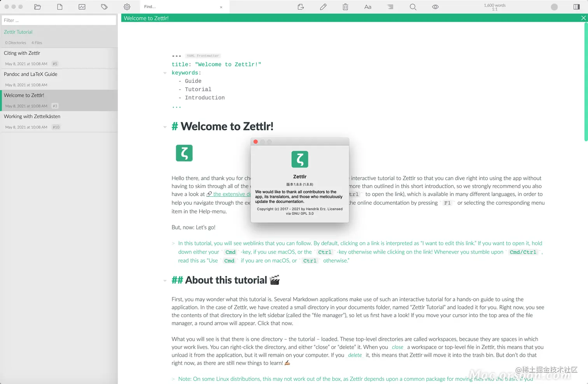The height and width of the screenshot is (384, 588).
Task: Click the clapperboard emoji in heading
Action: (x=275, y=280)
